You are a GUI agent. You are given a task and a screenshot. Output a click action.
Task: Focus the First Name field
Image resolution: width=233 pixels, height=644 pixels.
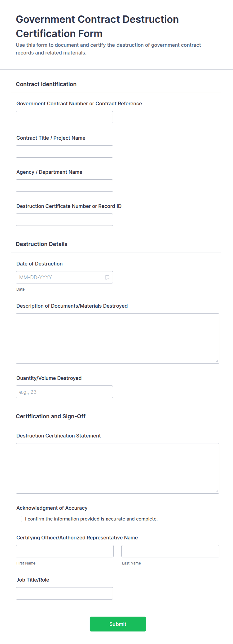[65, 551]
